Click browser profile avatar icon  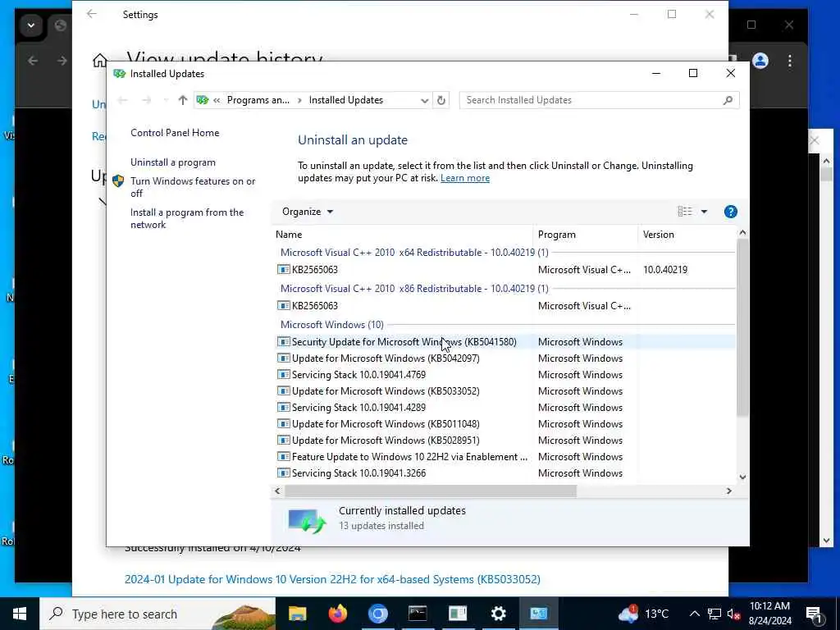760,61
